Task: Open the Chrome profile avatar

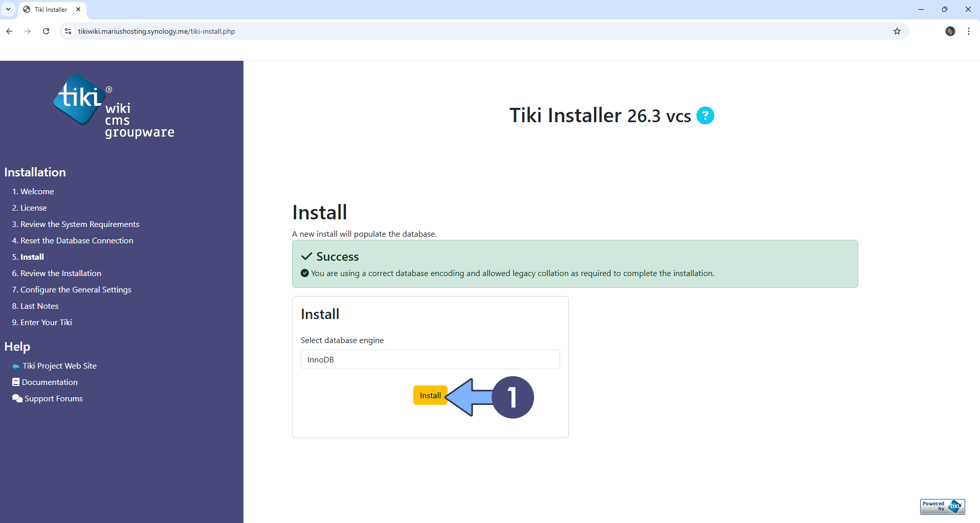Action: point(950,31)
